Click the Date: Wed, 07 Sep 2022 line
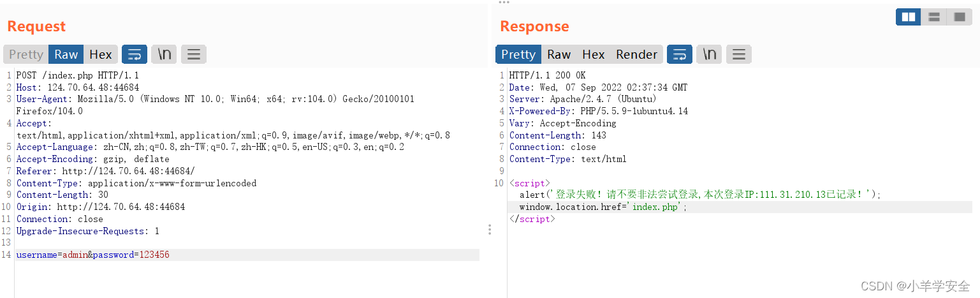The height and width of the screenshot is (298, 980). [599, 87]
